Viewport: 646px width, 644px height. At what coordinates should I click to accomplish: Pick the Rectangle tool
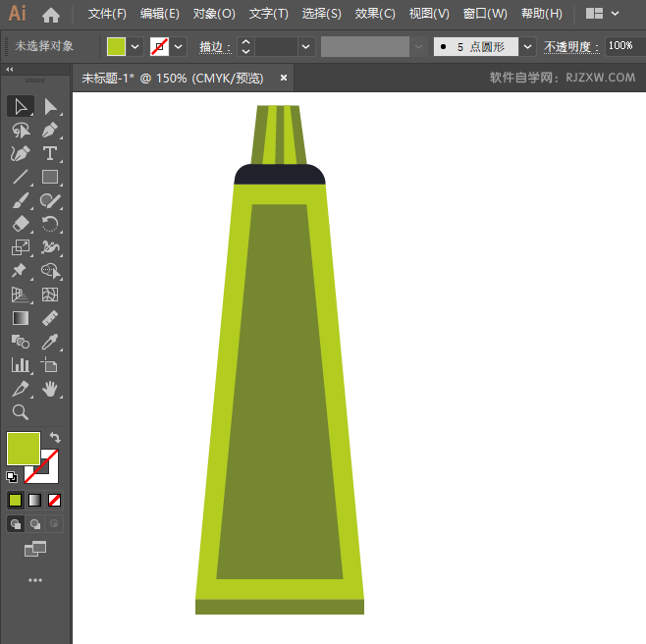(50, 178)
